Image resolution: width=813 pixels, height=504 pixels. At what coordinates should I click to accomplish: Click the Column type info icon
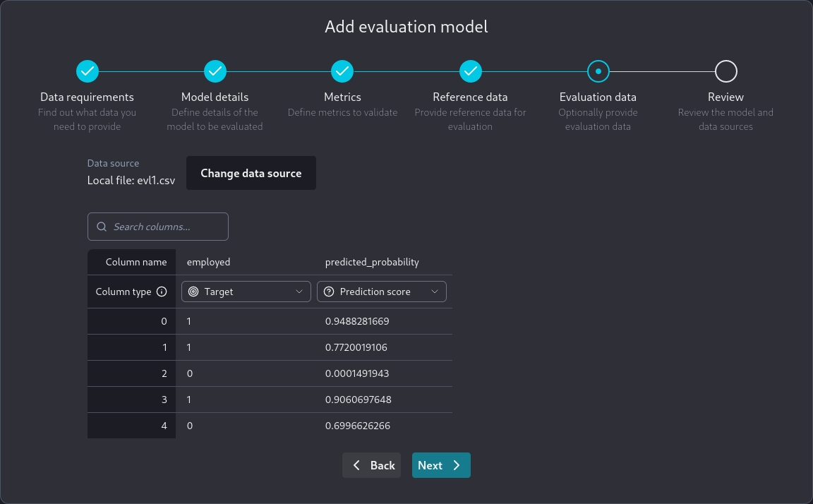(x=162, y=292)
